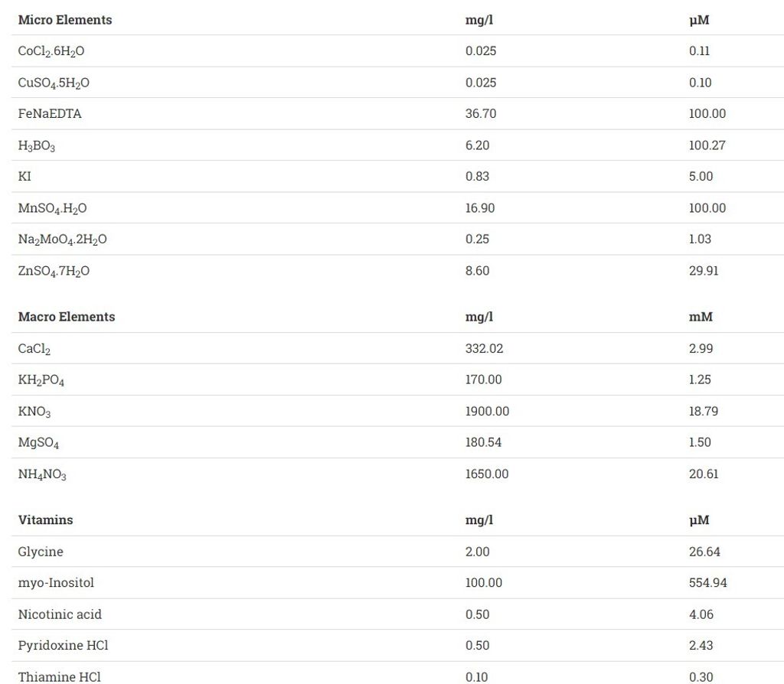Select the FeNaEDTA row name

(x=50, y=114)
